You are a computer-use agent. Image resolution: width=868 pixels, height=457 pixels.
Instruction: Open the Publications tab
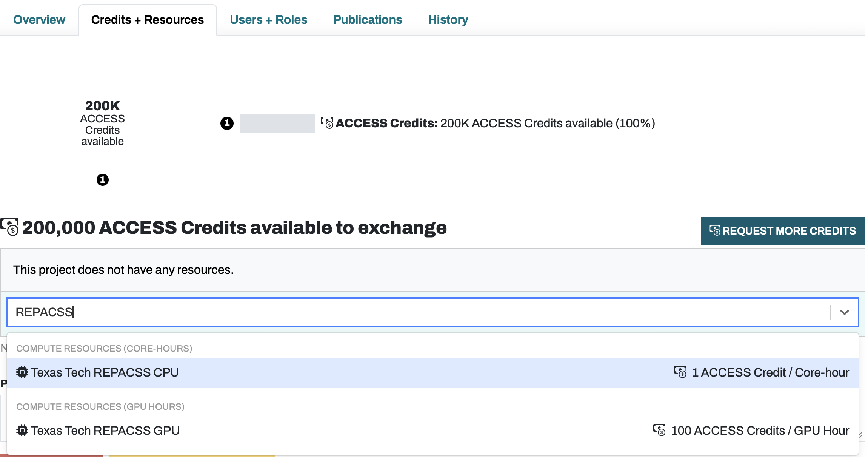367,19
